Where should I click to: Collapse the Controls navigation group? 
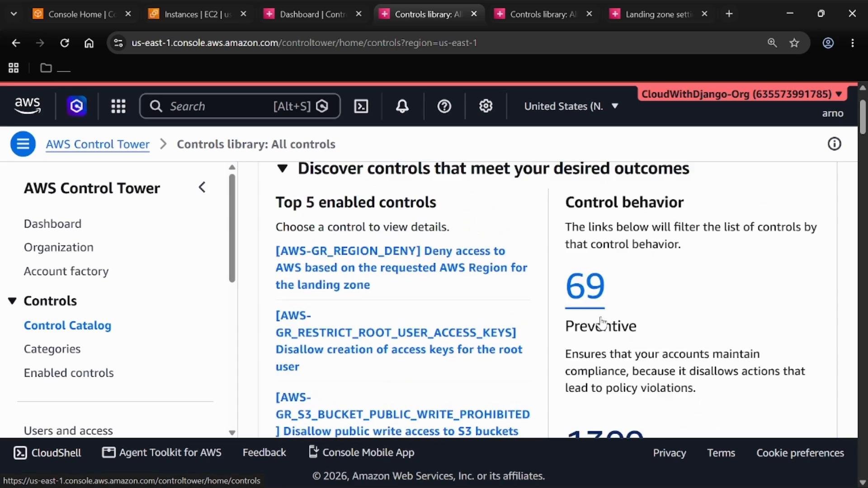tap(13, 301)
